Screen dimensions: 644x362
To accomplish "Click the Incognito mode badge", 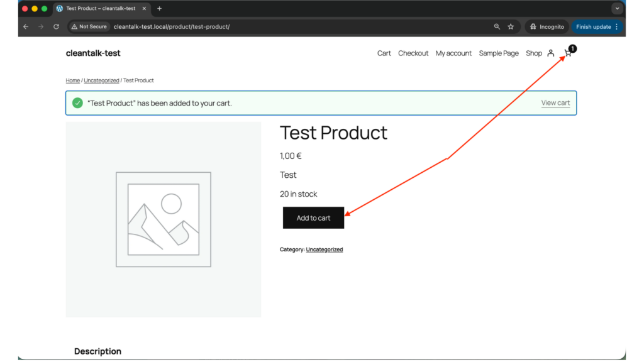I will click(x=546, y=26).
